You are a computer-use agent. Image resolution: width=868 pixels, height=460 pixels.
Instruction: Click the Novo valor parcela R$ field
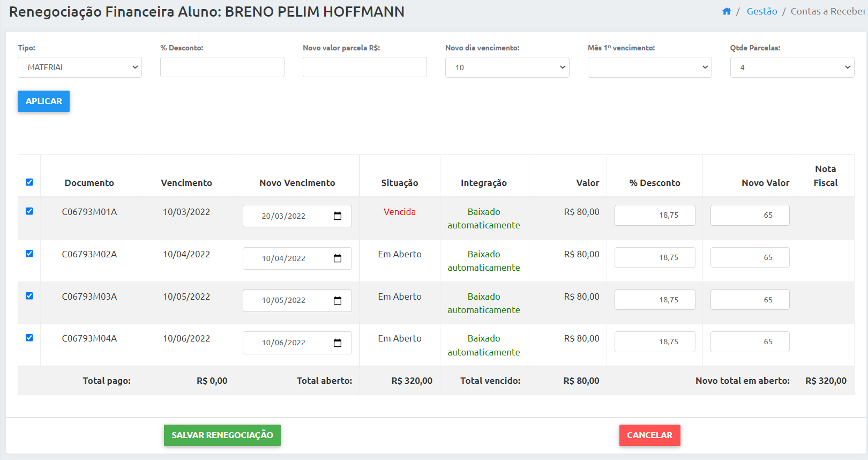364,68
